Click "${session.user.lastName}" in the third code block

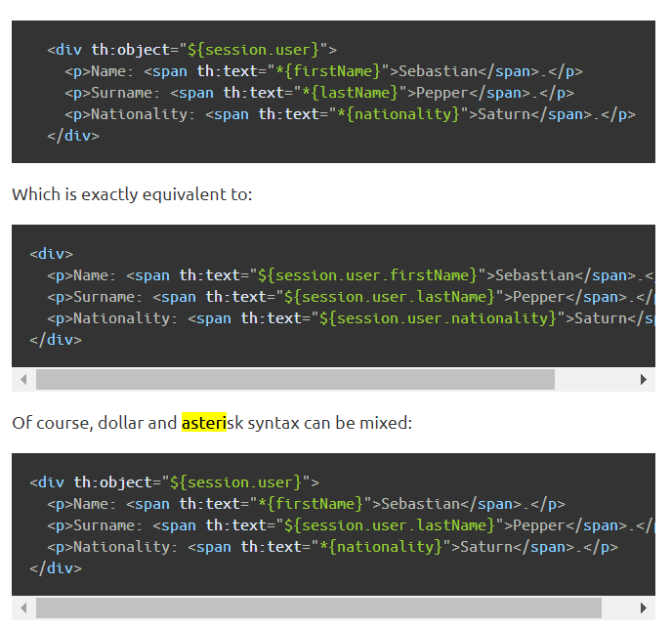390,525
